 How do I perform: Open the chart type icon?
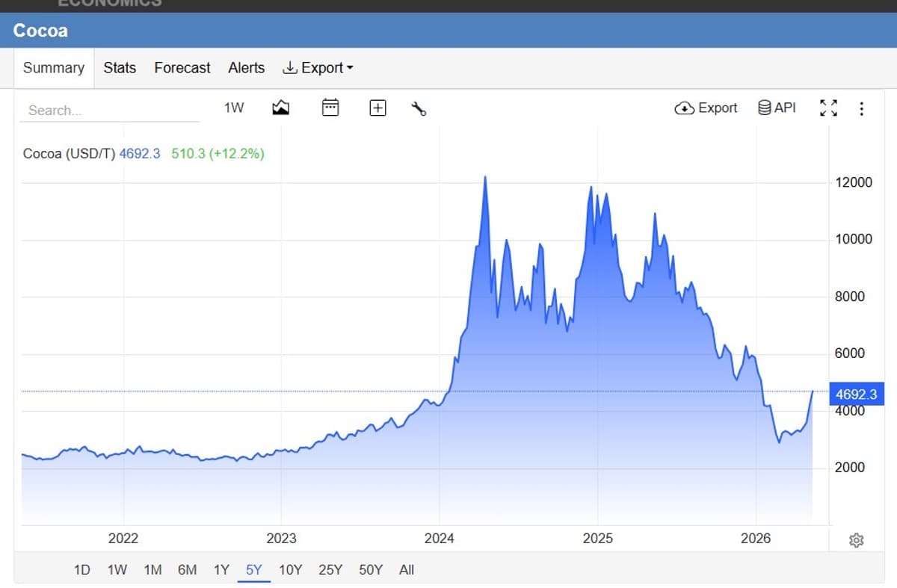click(280, 108)
